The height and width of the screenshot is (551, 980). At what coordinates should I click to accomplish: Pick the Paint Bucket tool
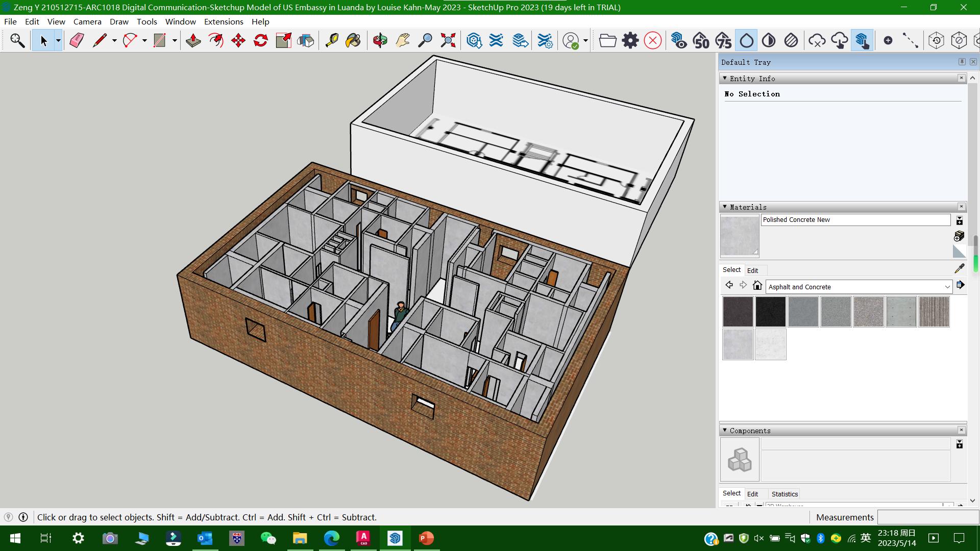pos(353,40)
